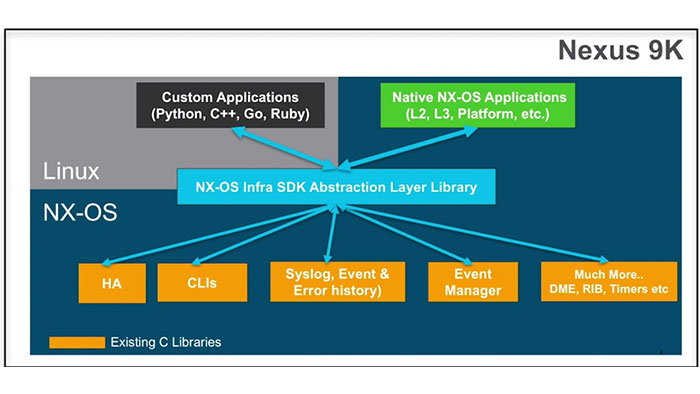Select the HA library box
This screenshot has width=700, height=394.
pyautogui.click(x=112, y=283)
